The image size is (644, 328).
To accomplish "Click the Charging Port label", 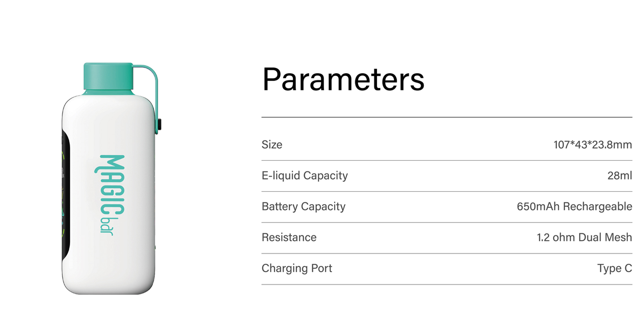I will (297, 268).
